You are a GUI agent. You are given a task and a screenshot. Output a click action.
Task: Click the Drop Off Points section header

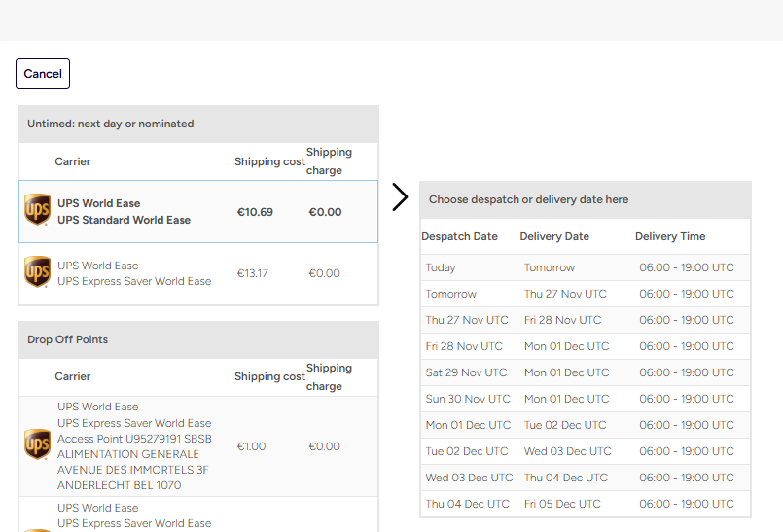(198, 339)
